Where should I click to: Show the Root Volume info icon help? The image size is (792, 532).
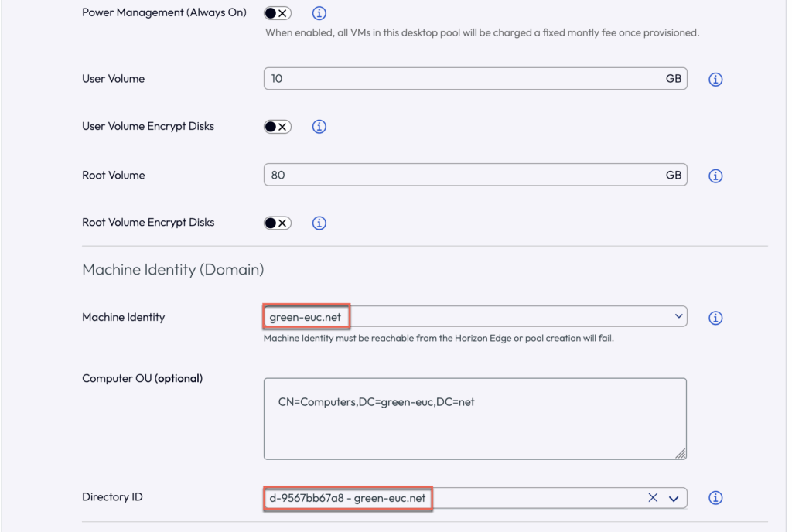pyautogui.click(x=715, y=176)
